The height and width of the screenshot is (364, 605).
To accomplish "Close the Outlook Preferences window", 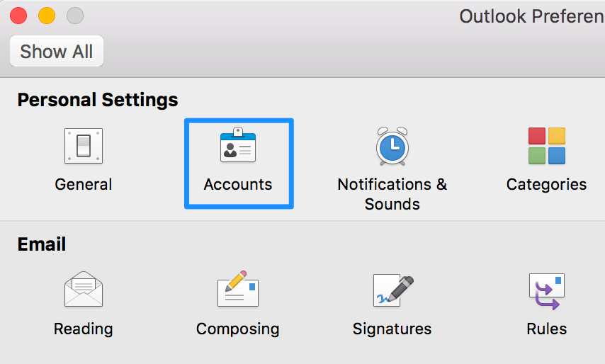I will [x=18, y=15].
